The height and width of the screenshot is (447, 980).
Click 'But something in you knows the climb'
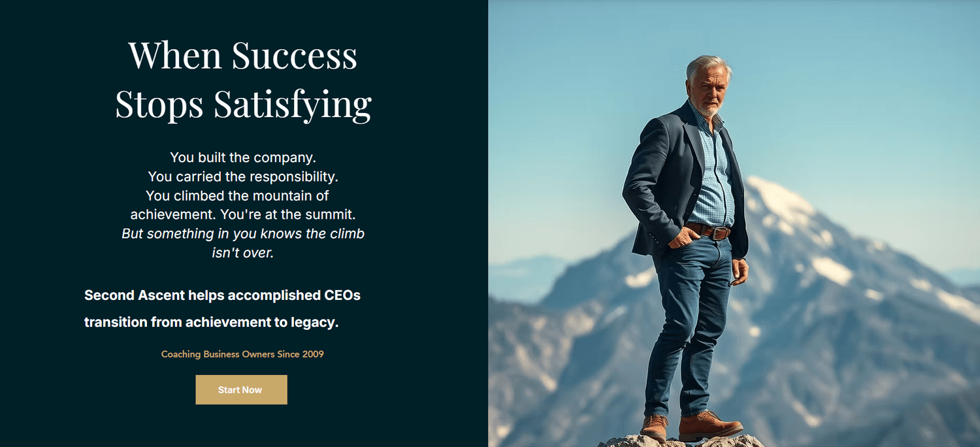[243, 234]
